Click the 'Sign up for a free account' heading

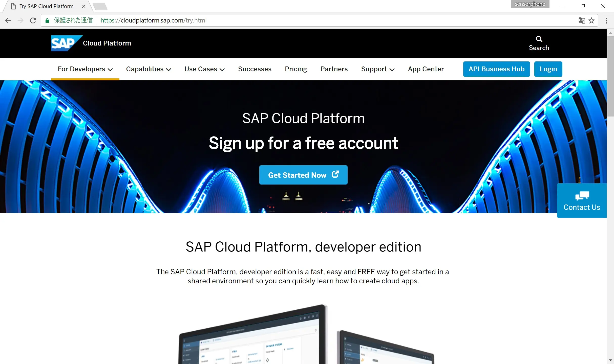click(x=303, y=143)
